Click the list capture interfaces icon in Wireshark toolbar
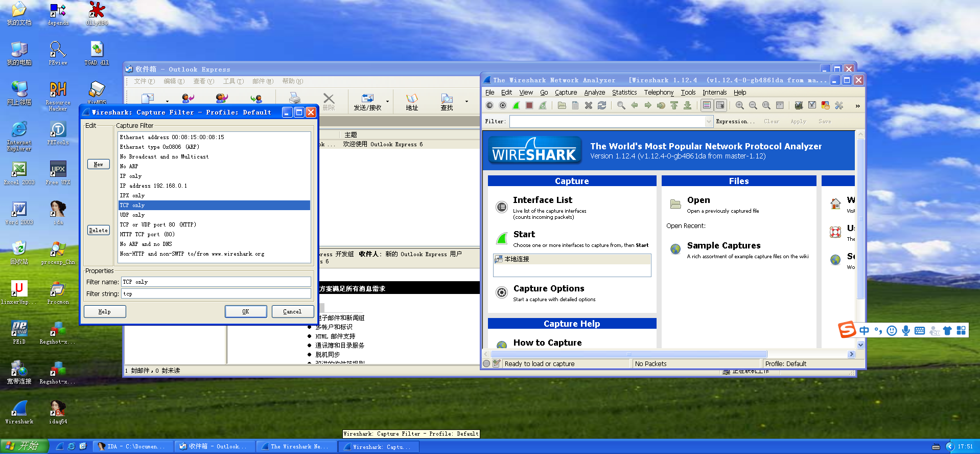Viewport: 980px width, 454px height. (489, 105)
